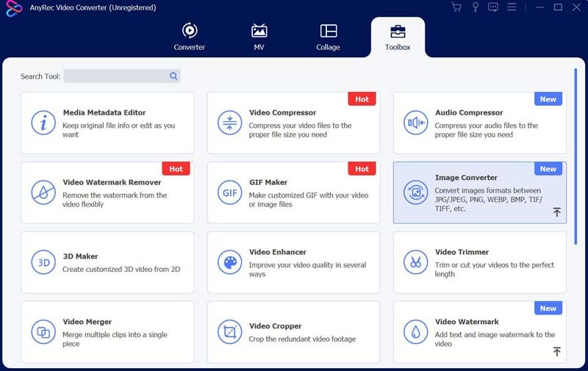Viewport: 588px width, 371px height.
Task: Click the Video Compressor icon
Action: tap(229, 123)
